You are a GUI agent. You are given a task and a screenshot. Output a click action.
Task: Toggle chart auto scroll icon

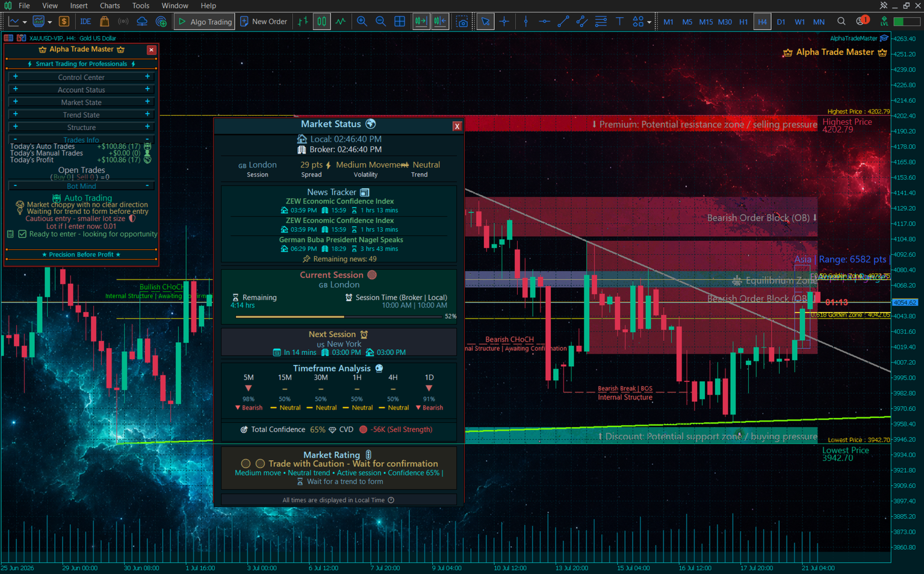click(421, 22)
